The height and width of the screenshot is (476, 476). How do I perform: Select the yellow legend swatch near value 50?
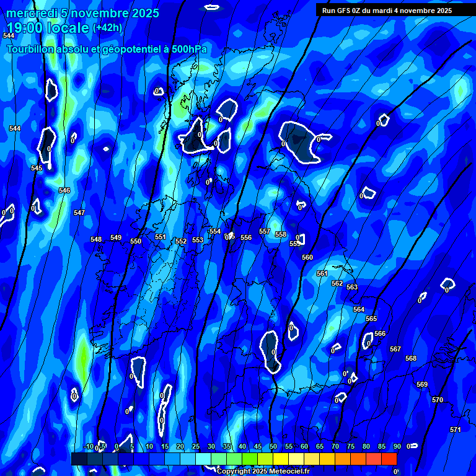click(x=281, y=459)
